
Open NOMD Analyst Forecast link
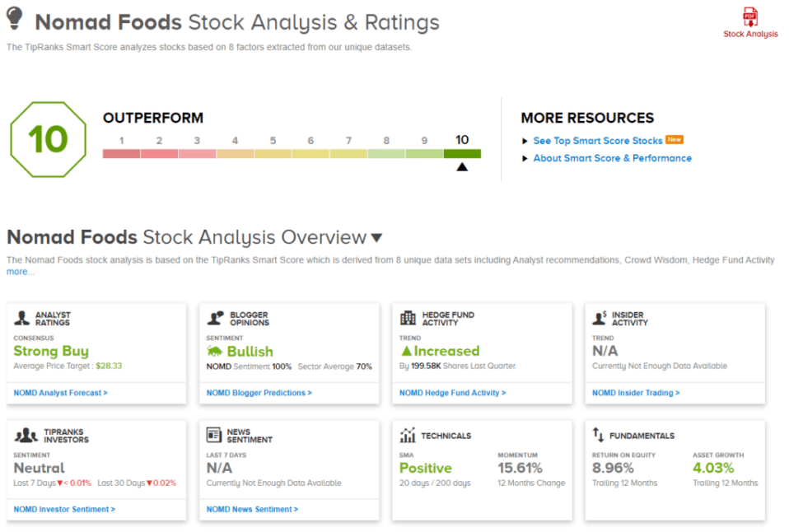click(x=60, y=393)
